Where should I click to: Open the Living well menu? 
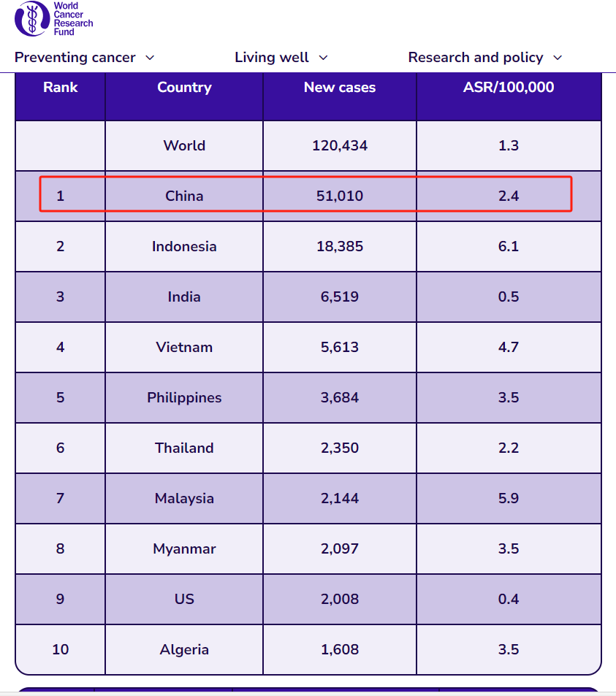[x=272, y=58]
